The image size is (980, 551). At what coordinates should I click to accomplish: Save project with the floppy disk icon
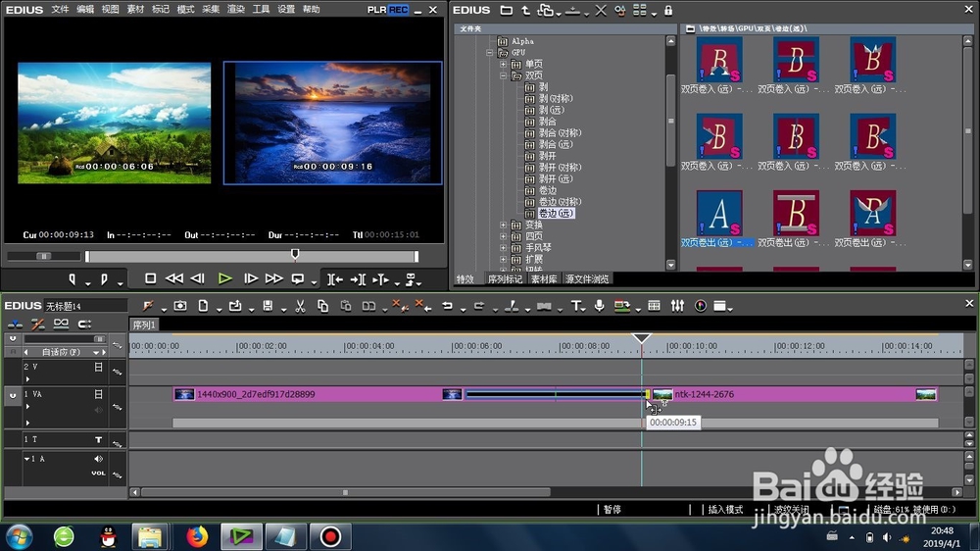coord(268,306)
